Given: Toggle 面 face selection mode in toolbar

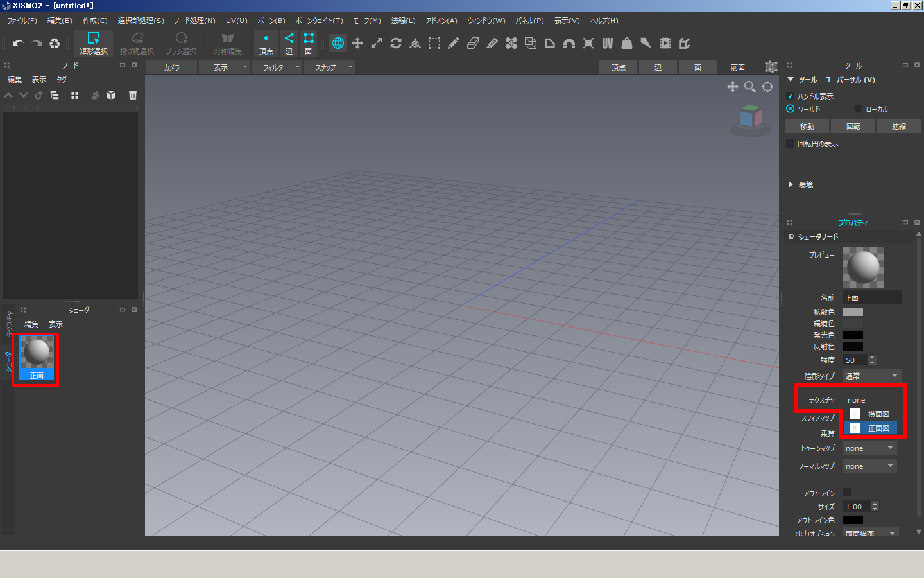Looking at the screenshot, I should pyautogui.click(x=309, y=44).
